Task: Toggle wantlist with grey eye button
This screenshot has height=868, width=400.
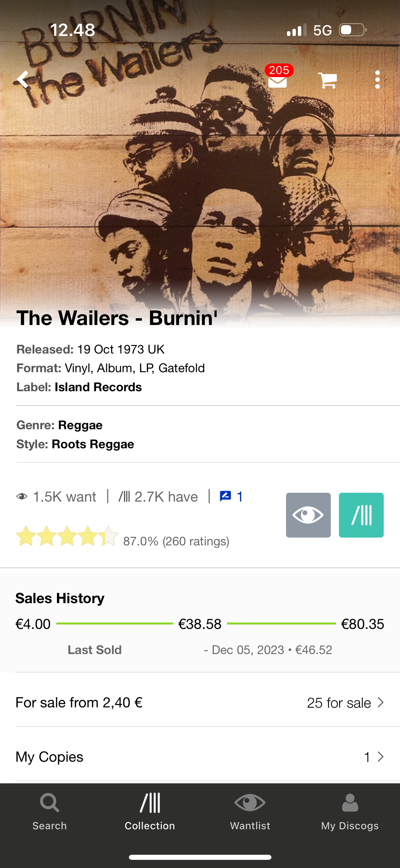Action: tap(308, 515)
